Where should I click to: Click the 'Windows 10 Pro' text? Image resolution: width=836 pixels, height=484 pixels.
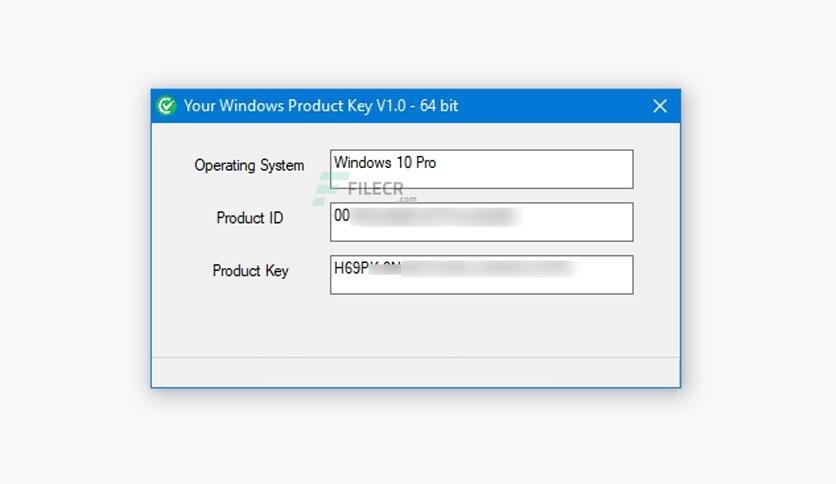pyautogui.click(x=385, y=162)
